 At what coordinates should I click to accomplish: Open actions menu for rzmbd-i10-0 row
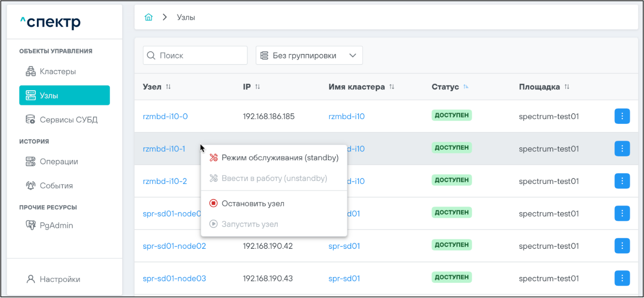point(622,116)
